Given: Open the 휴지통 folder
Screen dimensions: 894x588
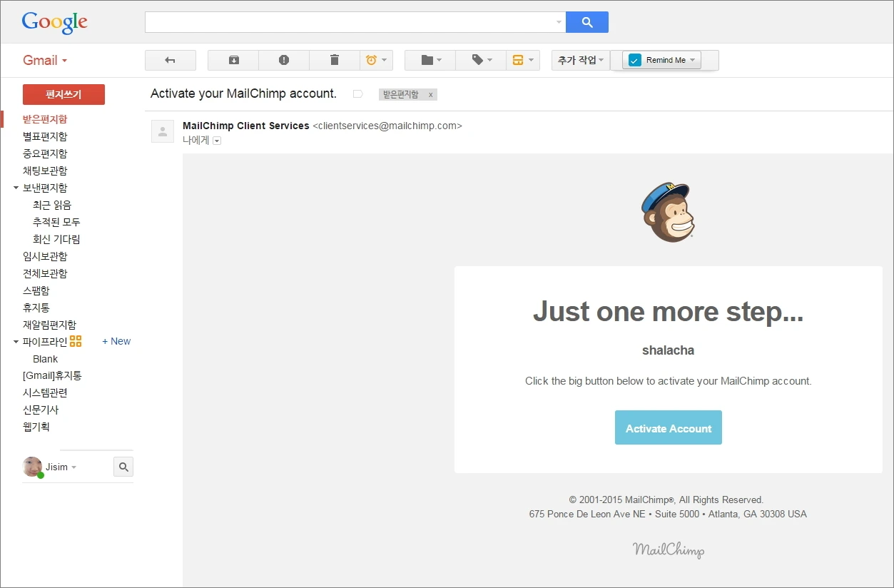Looking at the screenshot, I should coord(36,308).
